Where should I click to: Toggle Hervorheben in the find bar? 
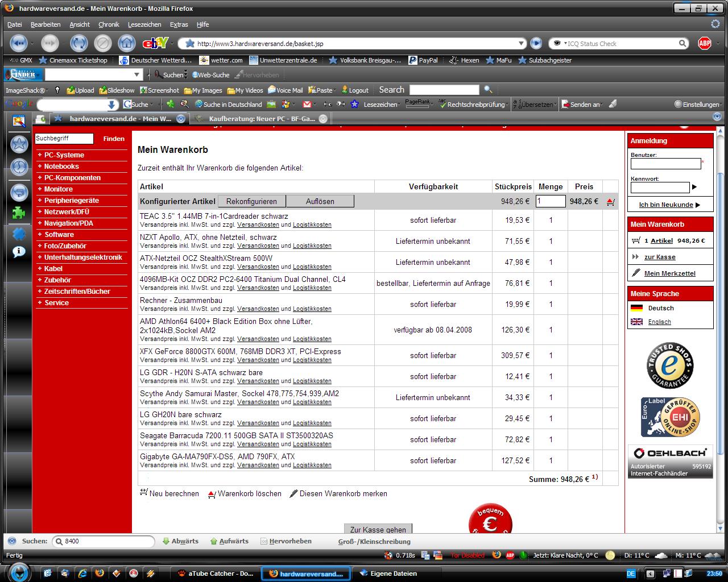[x=286, y=541]
